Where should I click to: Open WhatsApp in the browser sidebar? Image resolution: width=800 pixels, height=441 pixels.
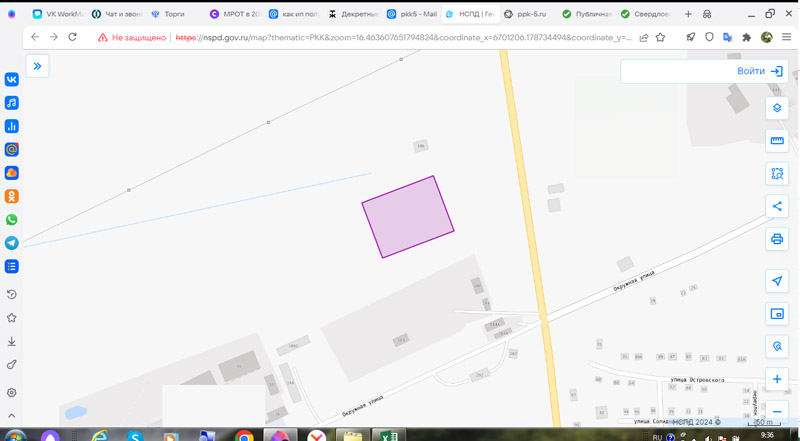(x=12, y=220)
